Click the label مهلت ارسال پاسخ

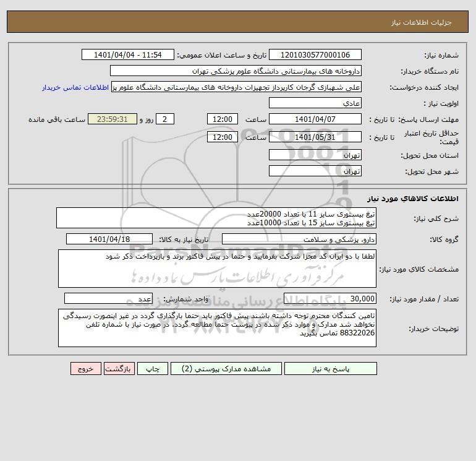tap(428, 119)
